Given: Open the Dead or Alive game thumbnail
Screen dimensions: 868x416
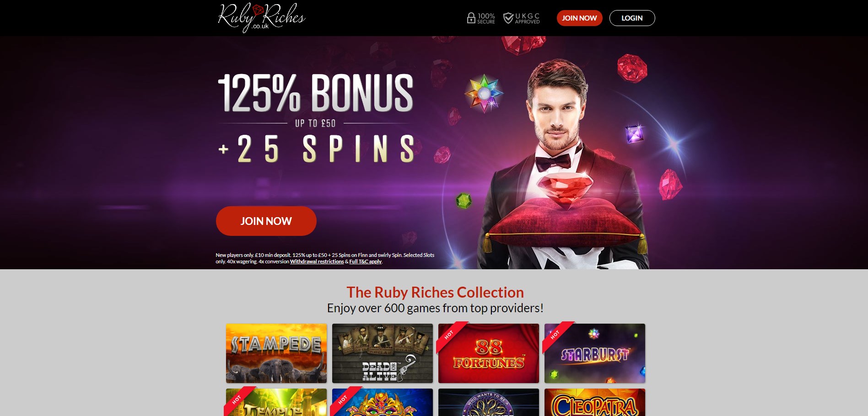Looking at the screenshot, I should pos(383,353).
